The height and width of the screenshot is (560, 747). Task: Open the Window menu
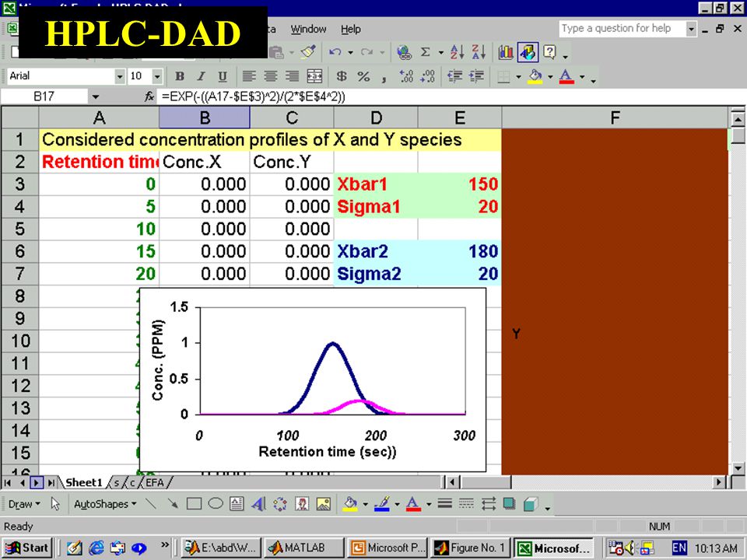click(x=308, y=29)
